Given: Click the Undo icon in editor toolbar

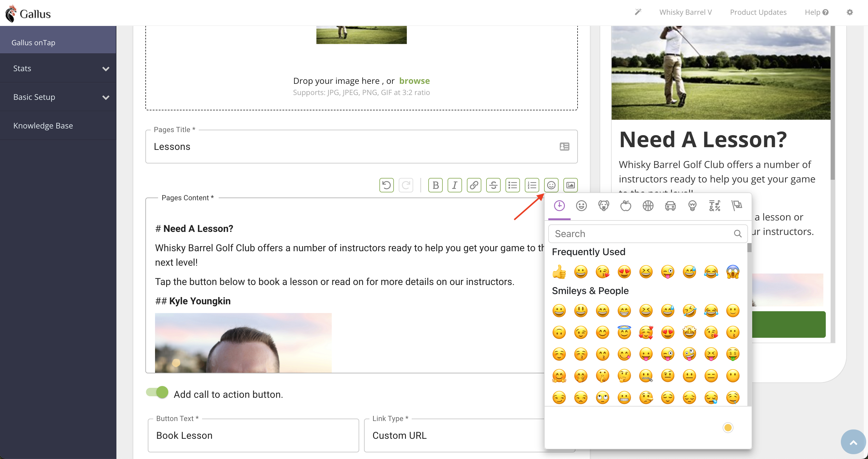Looking at the screenshot, I should pyautogui.click(x=386, y=185).
